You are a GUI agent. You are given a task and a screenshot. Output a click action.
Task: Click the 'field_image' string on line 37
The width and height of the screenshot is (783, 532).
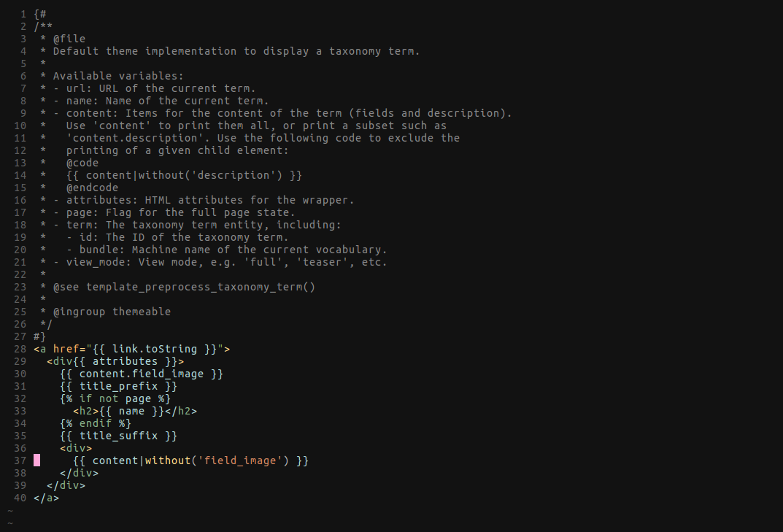[x=239, y=460]
